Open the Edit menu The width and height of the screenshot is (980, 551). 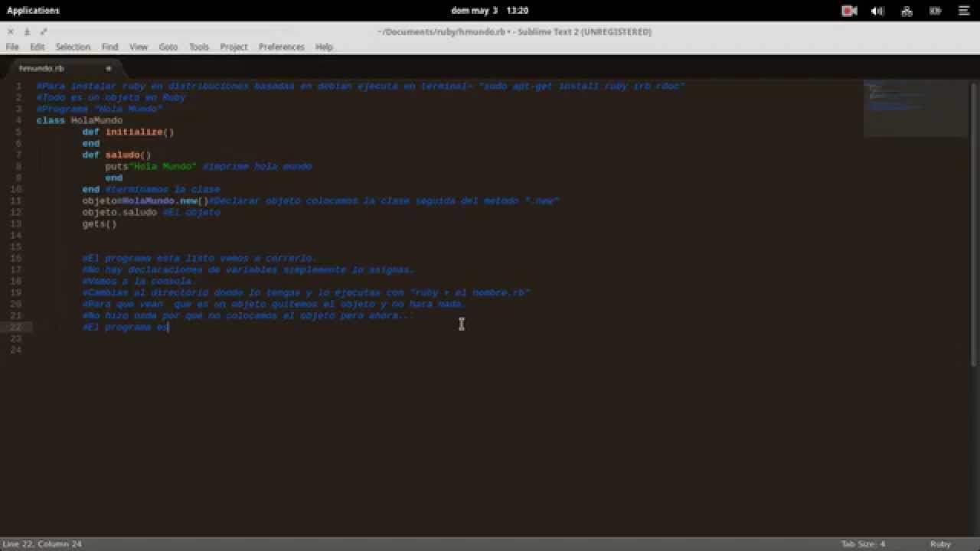37,47
